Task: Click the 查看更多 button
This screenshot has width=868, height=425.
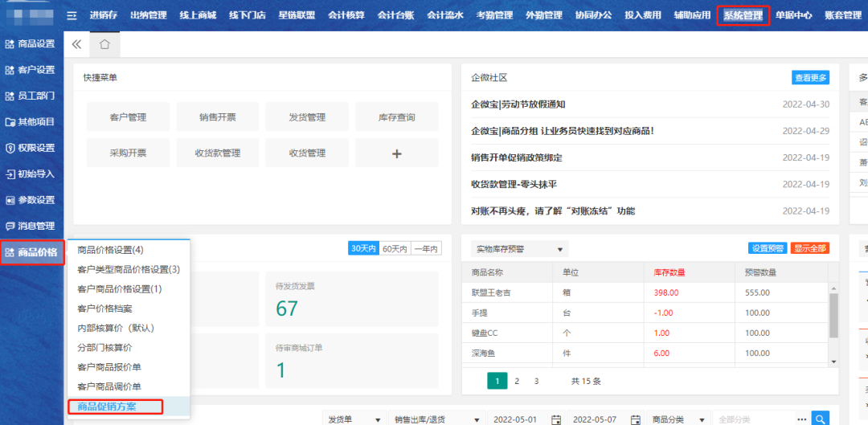Action: coord(810,78)
